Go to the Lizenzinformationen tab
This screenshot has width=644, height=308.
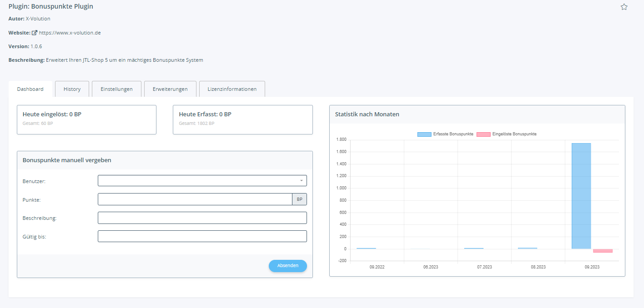[x=232, y=89]
